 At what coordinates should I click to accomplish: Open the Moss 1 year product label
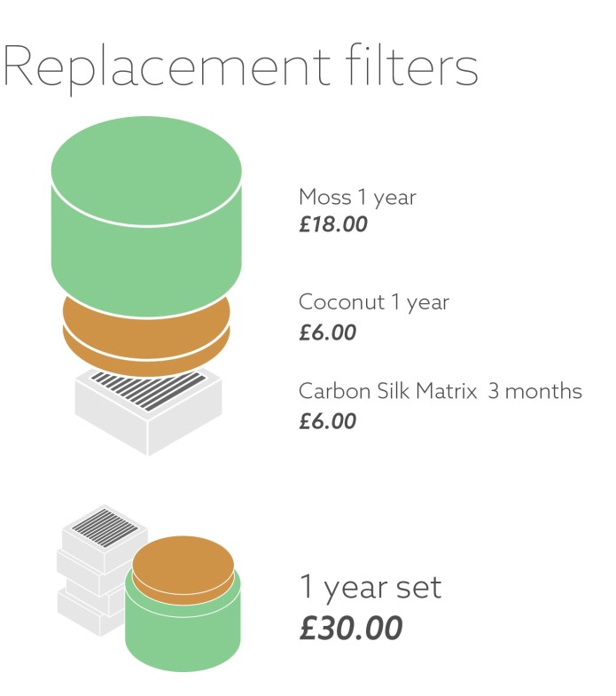point(357,198)
